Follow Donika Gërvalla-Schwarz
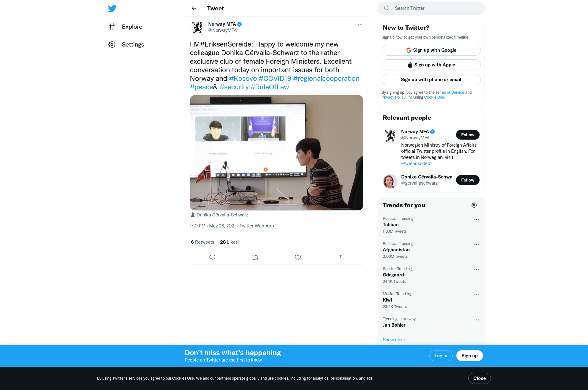The height and width of the screenshot is (390, 588). coord(468,180)
